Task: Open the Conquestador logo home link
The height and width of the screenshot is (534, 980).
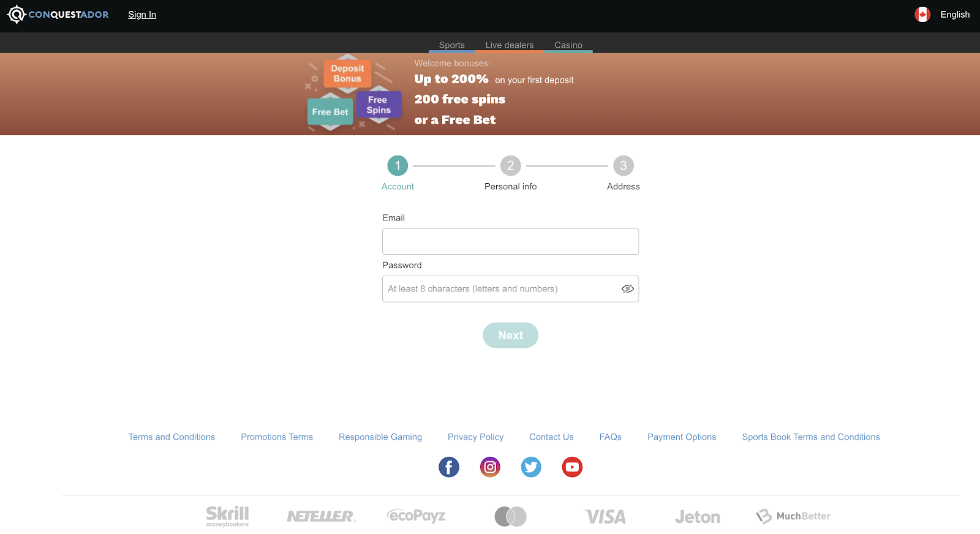Action: pos(58,14)
